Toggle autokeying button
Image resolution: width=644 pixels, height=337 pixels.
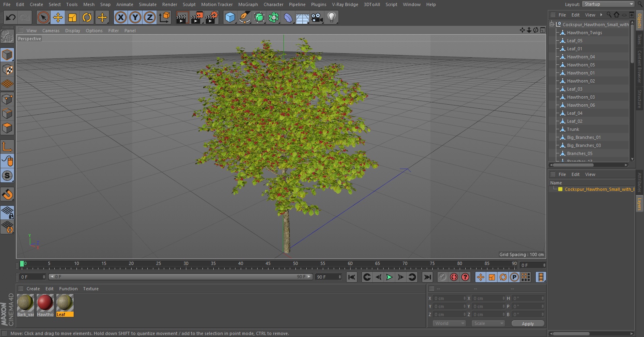454,277
